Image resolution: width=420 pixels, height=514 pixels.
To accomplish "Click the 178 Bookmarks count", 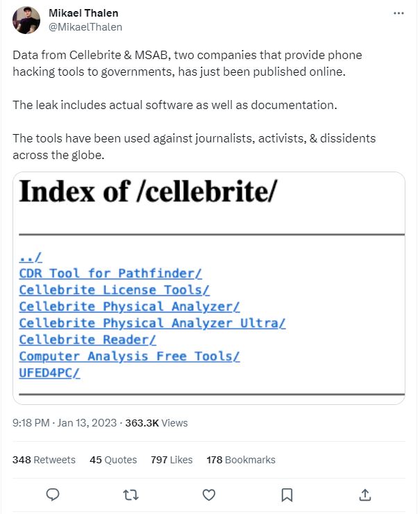I will point(241,460).
